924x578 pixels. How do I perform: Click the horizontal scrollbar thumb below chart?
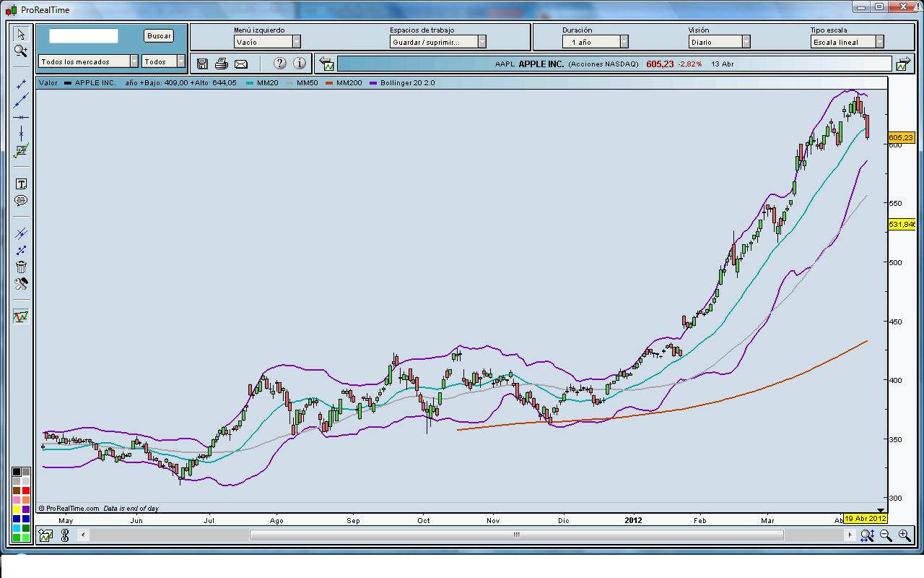(516, 535)
